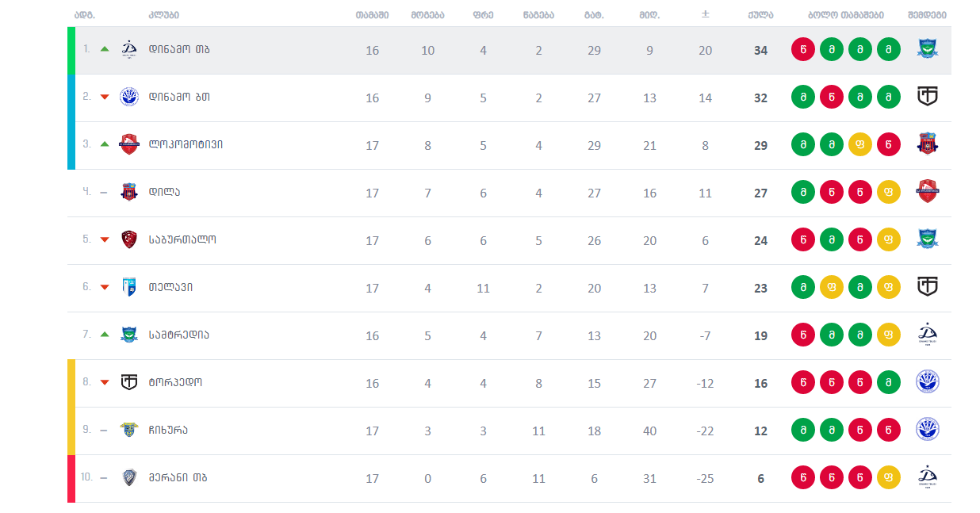Click the yellow draw badge in მერანი თბ row

[x=889, y=477]
